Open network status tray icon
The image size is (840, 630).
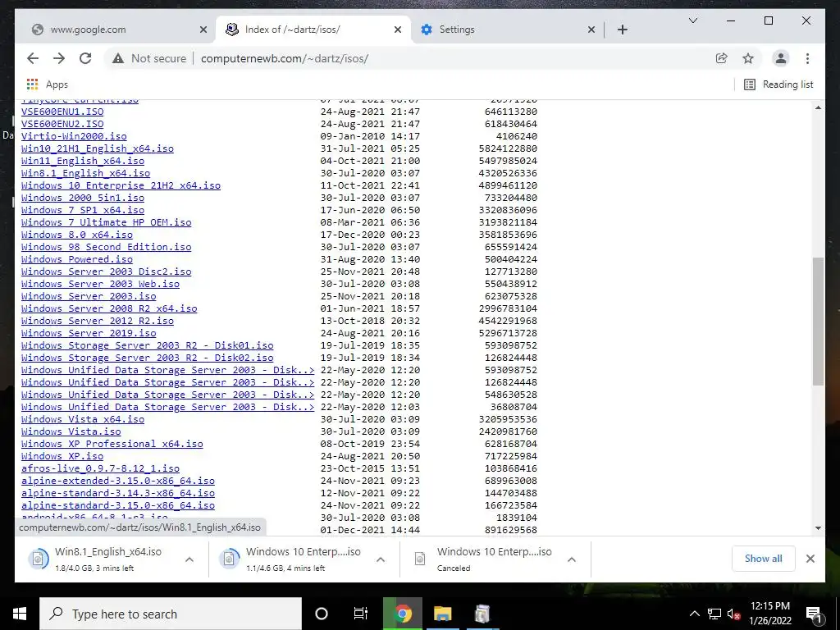click(714, 614)
